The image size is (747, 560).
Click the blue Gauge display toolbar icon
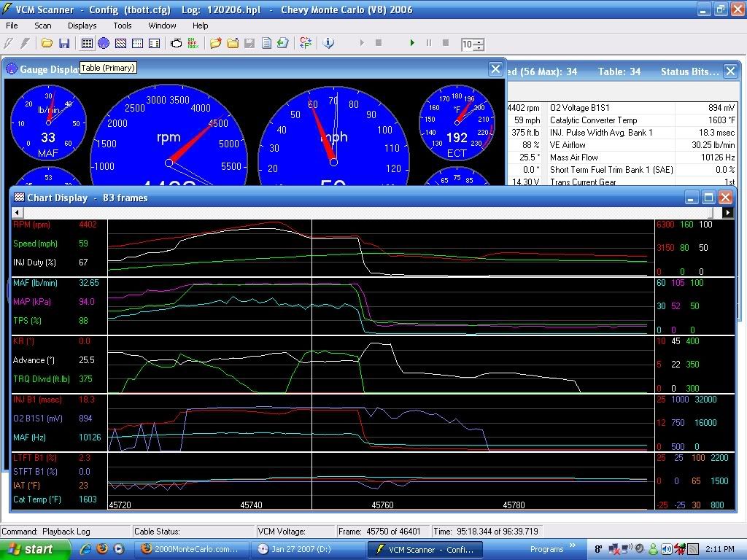click(104, 44)
